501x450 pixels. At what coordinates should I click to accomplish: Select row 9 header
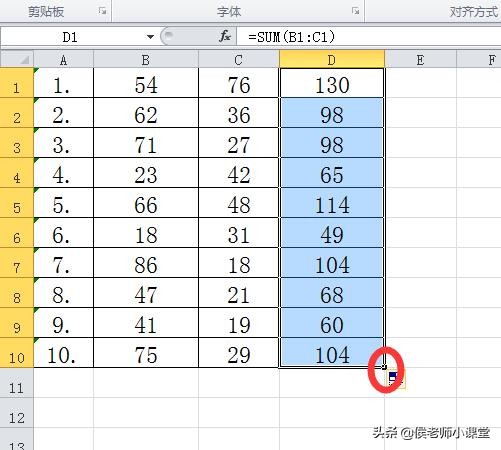pyautogui.click(x=17, y=323)
